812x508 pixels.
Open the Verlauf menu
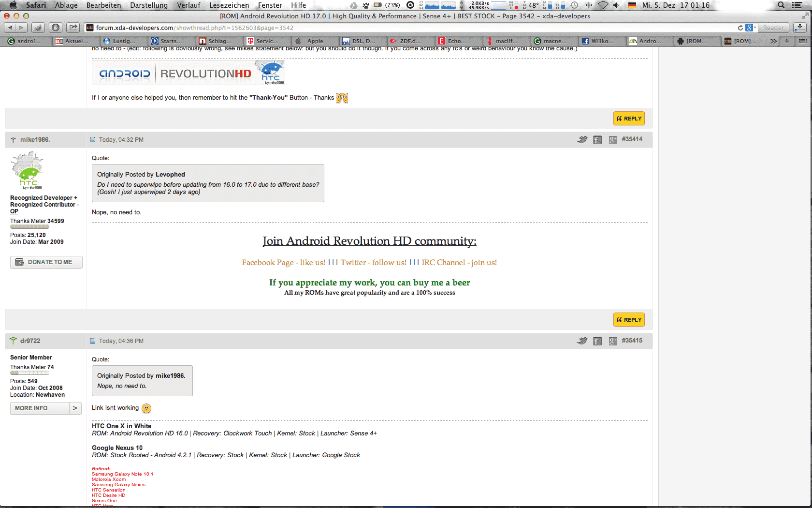(x=188, y=5)
